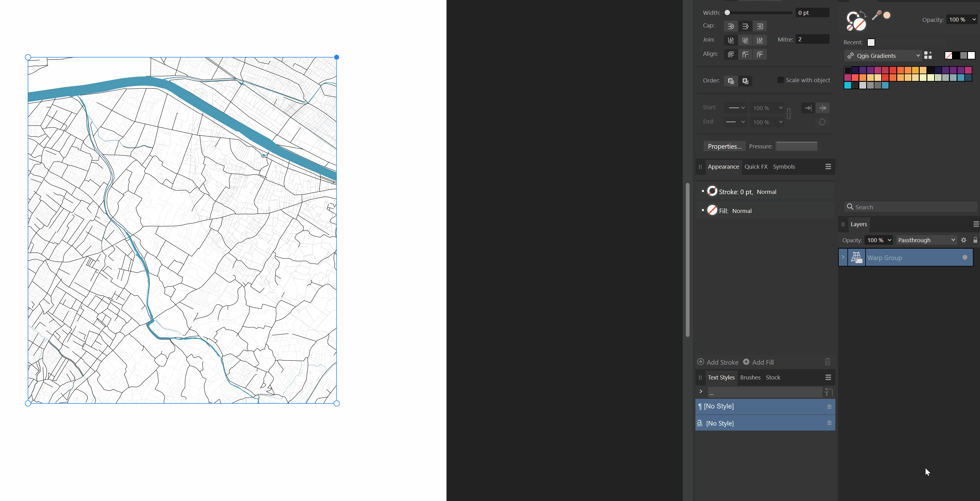Choose the square cap stroke icon
Screen dimensions: 980x501
(x=759, y=26)
